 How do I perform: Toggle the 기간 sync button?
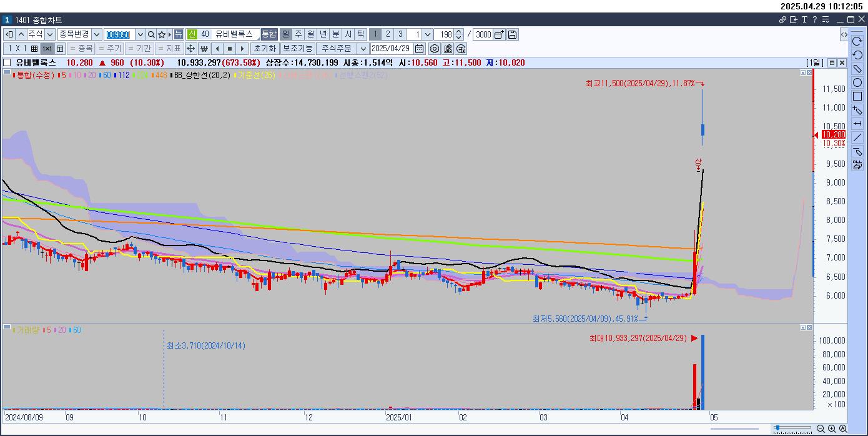(139, 49)
